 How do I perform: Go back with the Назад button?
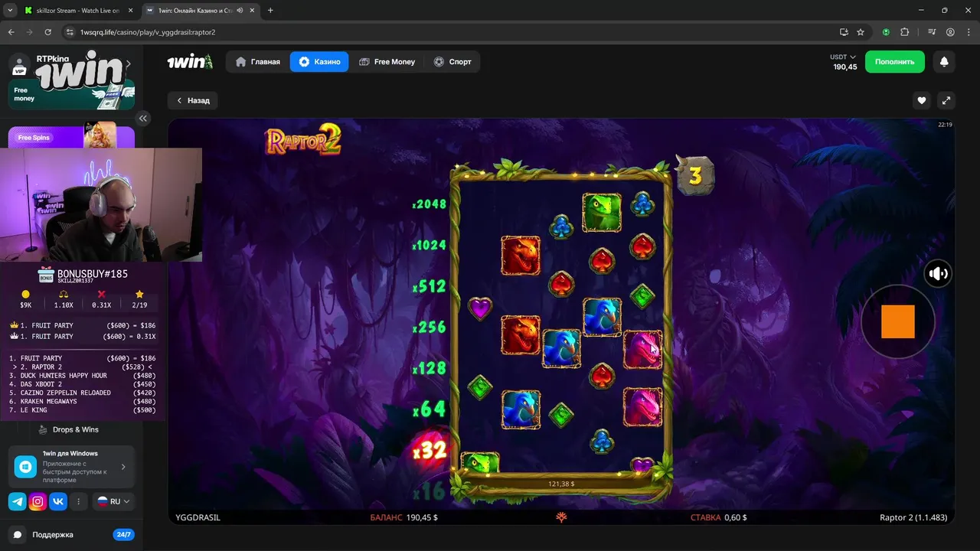point(193,100)
